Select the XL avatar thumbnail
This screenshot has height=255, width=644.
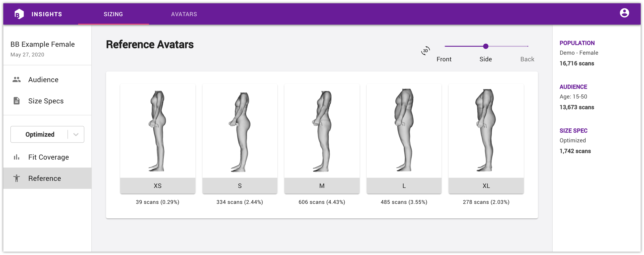point(486,131)
